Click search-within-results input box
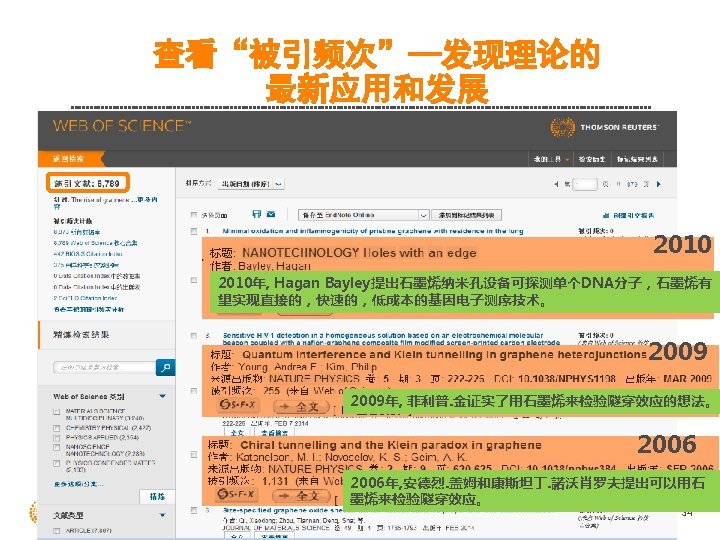This screenshot has width=720, height=540. [x=105, y=367]
